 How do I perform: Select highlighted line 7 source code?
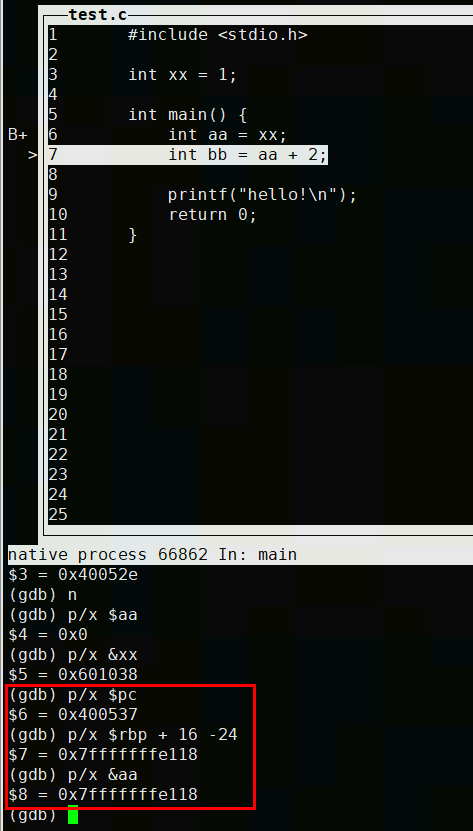[248, 155]
